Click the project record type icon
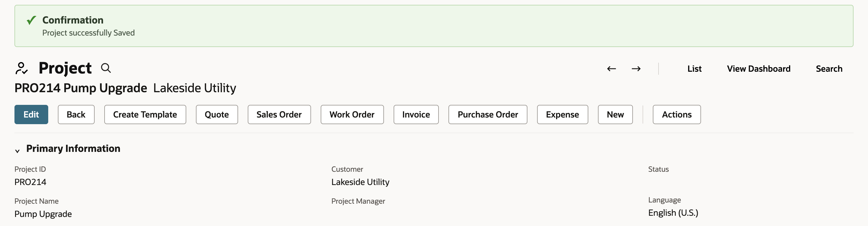The width and height of the screenshot is (868, 226). click(22, 68)
